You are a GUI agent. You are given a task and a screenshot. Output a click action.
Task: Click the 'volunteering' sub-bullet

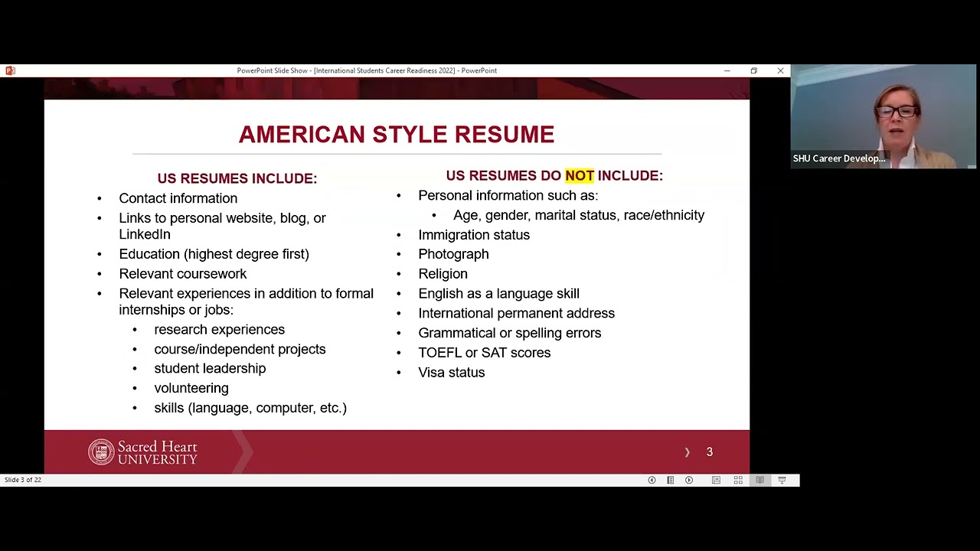[x=191, y=388]
